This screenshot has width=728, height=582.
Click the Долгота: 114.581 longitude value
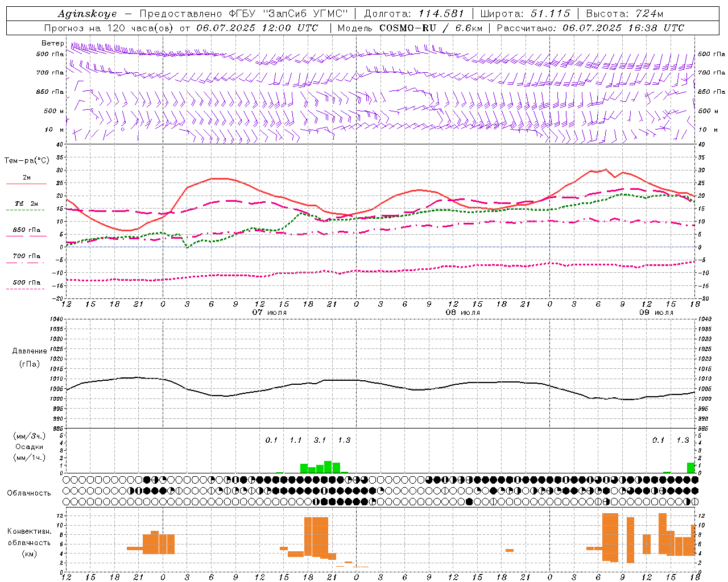pyautogui.click(x=414, y=14)
